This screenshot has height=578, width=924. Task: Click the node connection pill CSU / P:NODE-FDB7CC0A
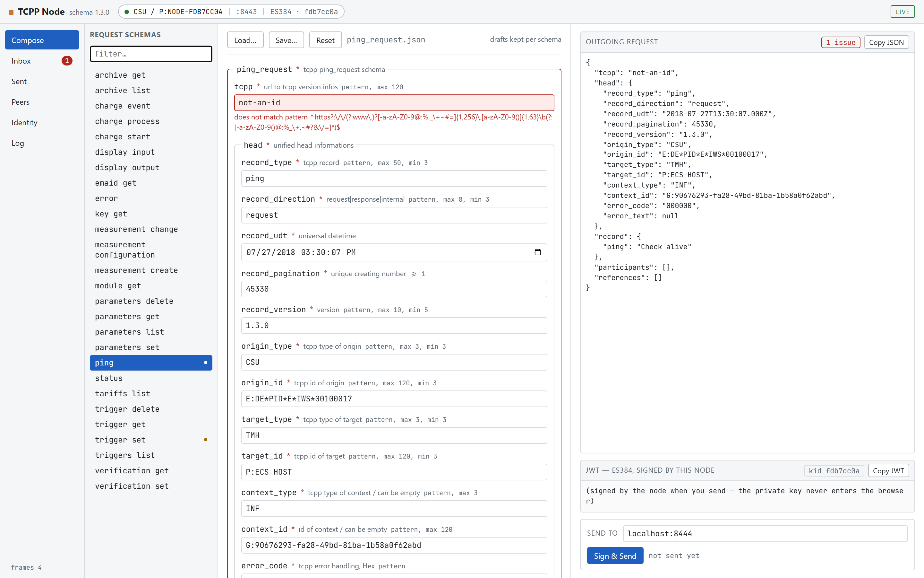[x=231, y=12]
